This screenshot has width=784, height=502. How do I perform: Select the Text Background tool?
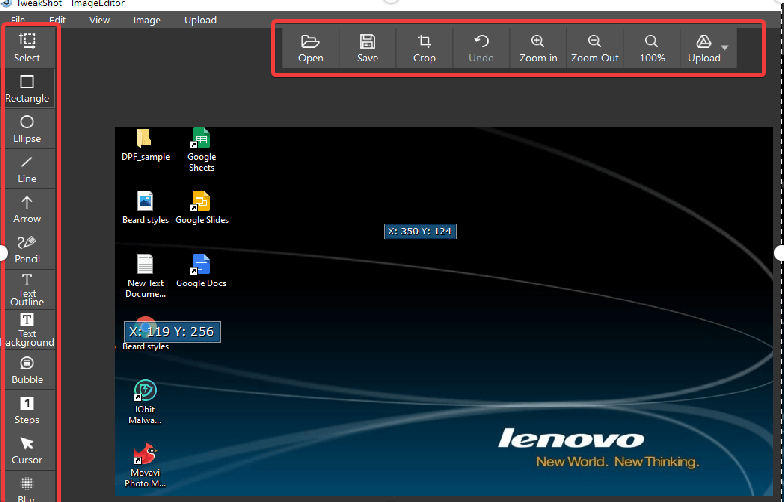pyautogui.click(x=27, y=327)
